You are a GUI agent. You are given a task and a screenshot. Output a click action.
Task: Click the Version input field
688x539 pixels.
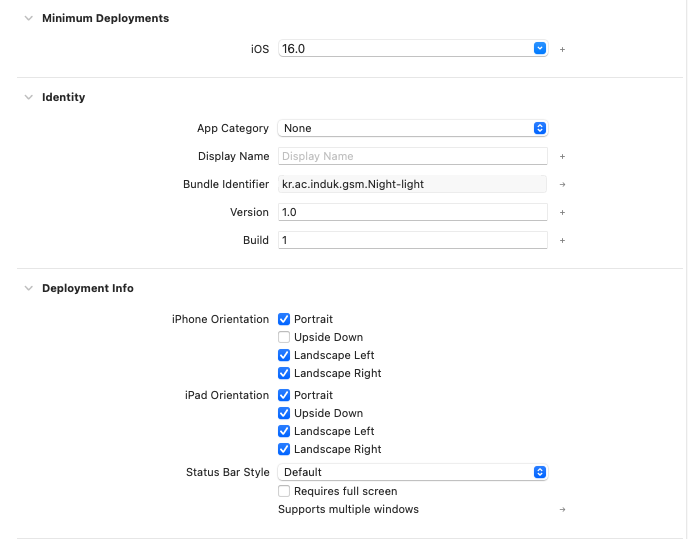tap(413, 212)
